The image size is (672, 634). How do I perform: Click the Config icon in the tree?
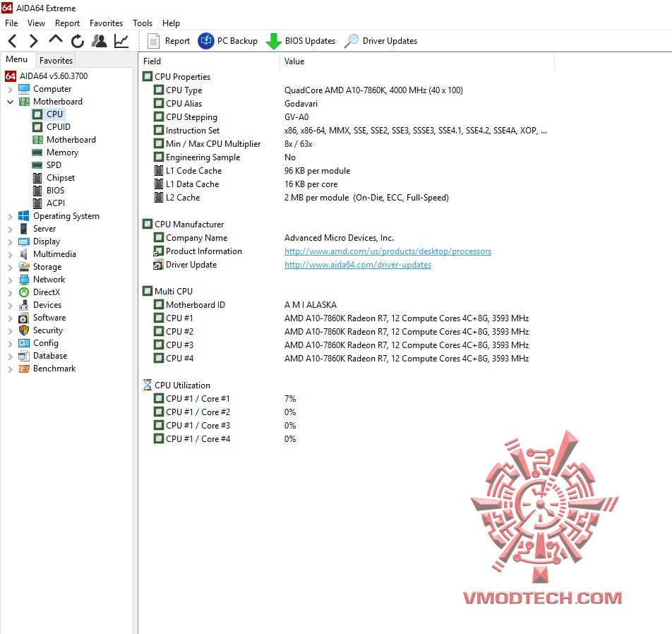point(24,343)
